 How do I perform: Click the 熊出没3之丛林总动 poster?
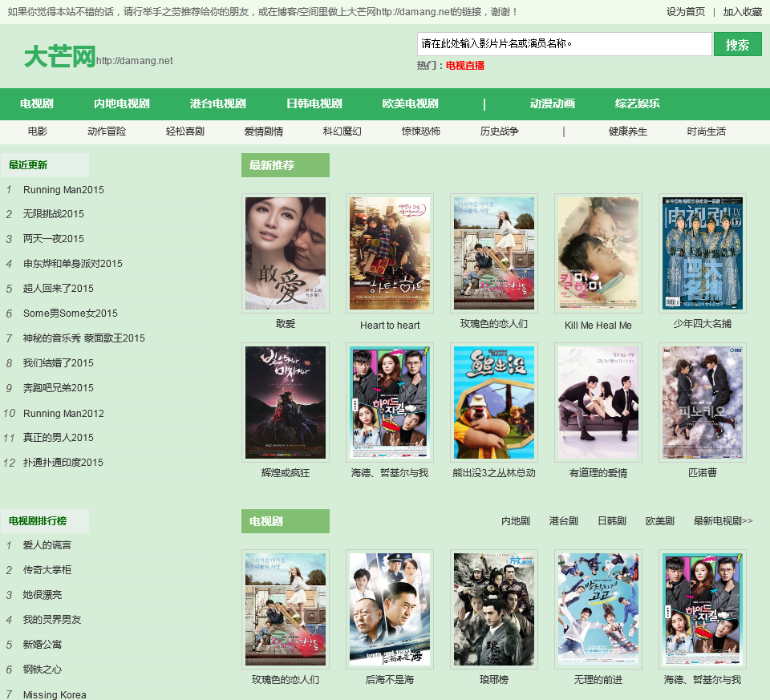(x=494, y=403)
